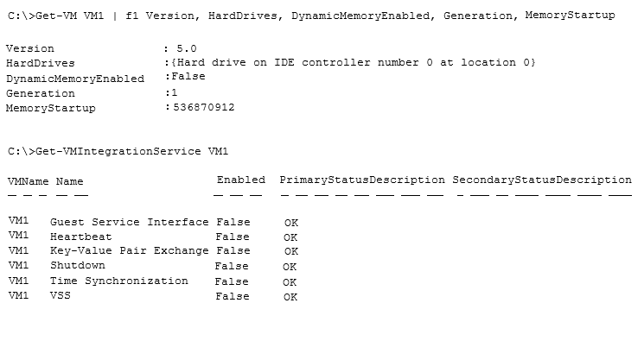The height and width of the screenshot is (341, 644).
Task: Click the Shutdown service name
Action: pos(78,266)
